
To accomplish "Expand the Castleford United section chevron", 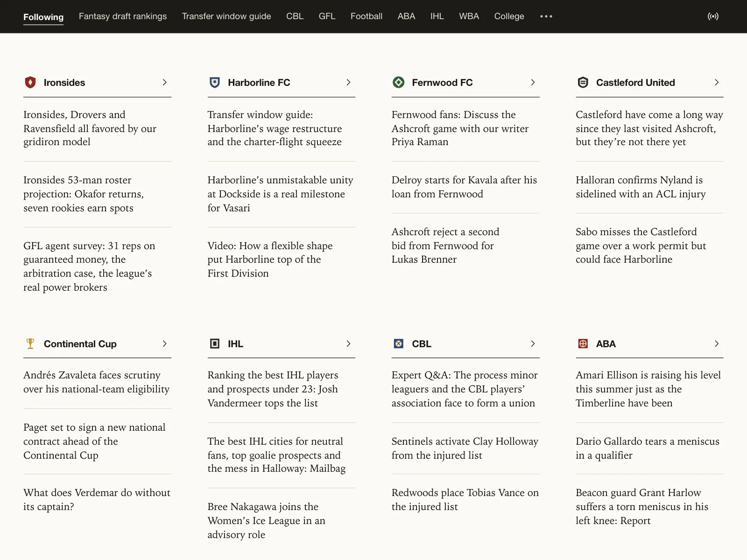I will click(717, 83).
